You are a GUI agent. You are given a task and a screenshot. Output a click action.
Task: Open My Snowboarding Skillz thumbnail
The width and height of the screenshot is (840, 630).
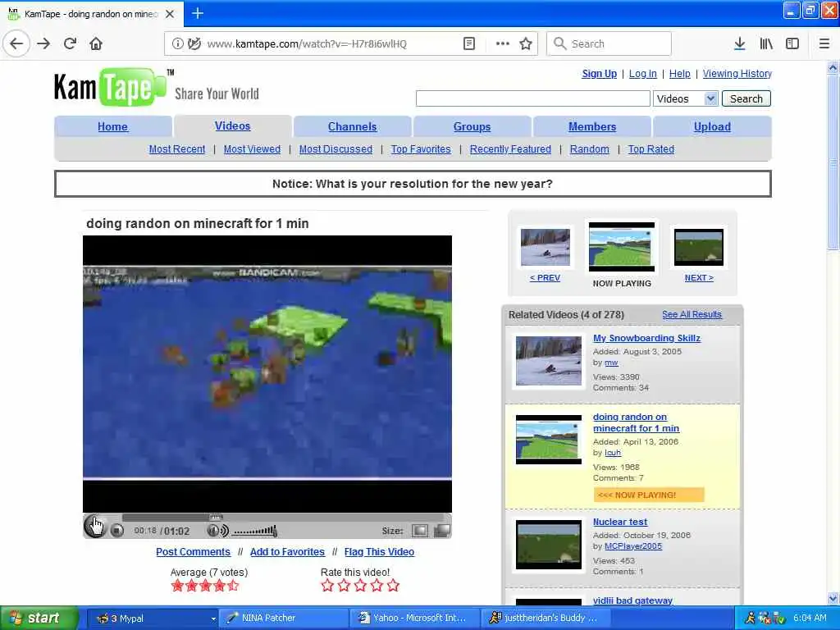click(x=549, y=361)
